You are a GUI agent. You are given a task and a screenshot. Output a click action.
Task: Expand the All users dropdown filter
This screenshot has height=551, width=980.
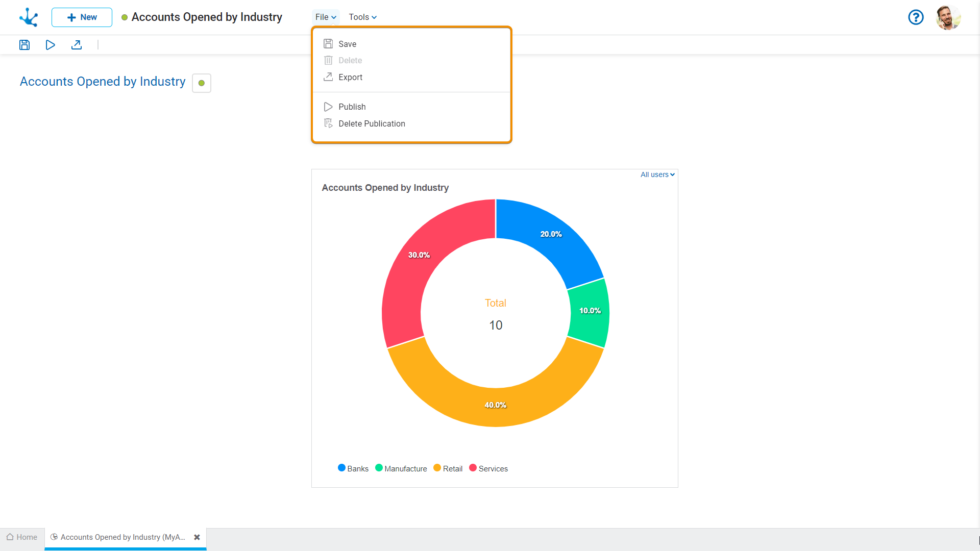pos(656,174)
